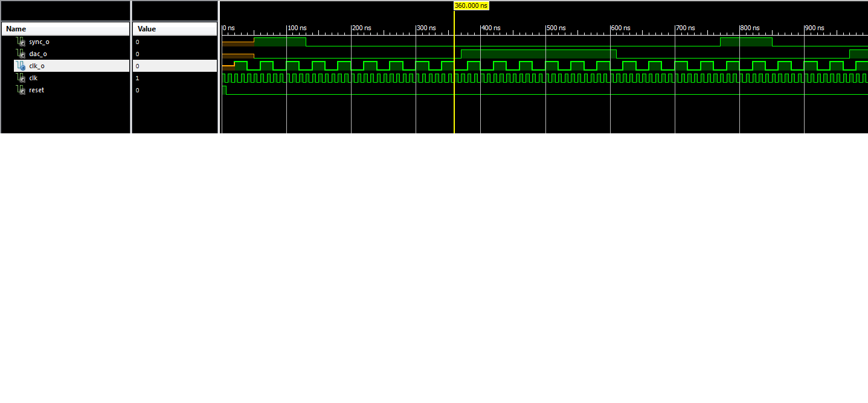Click the reset signal icon

(x=21, y=90)
